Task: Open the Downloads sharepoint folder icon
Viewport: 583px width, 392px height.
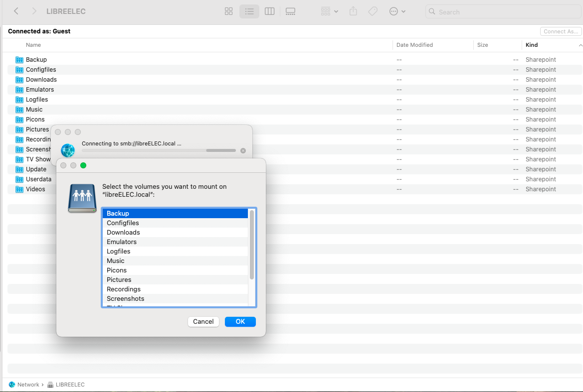Action: coord(19,80)
